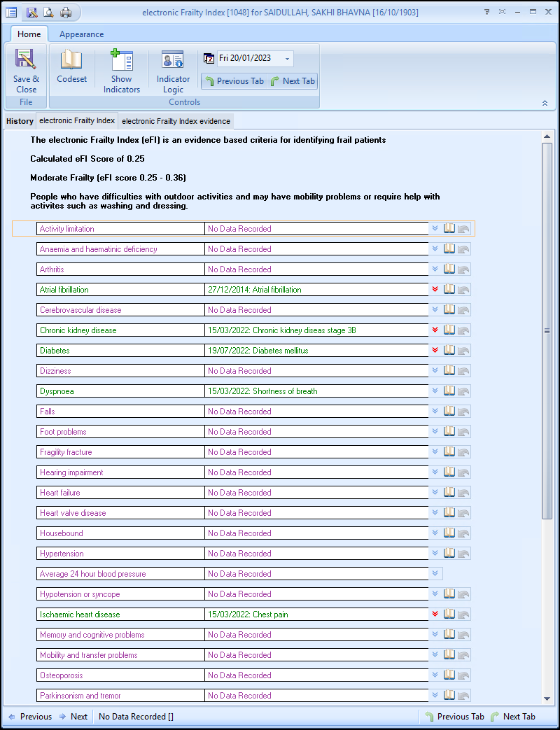Viewport: 560px width, 730px height.
Task: Open the codeset book icon for Diabetes row
Action: pyautogui.click(x=450, y=350)
